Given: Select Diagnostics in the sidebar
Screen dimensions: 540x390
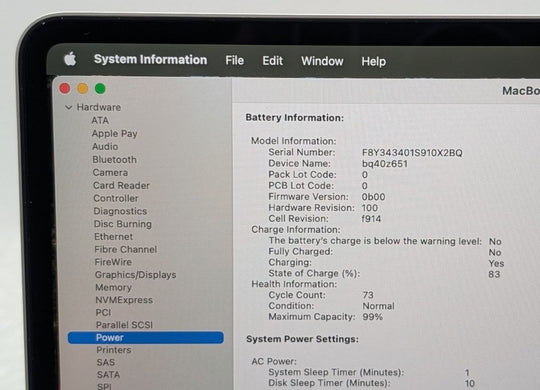Looking at the screenshot, I should tap(120, 211).
